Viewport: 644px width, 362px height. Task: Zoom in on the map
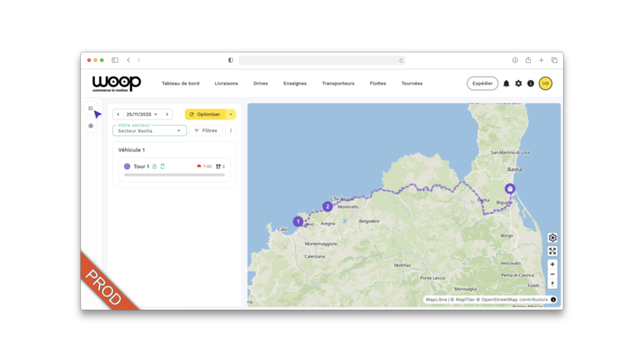click(552, 264)
